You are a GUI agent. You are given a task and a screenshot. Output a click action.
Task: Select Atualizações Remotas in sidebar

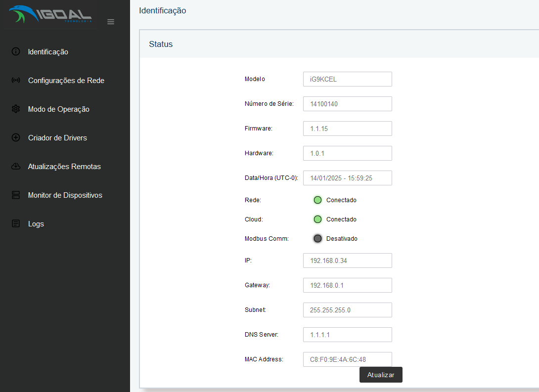[x=64, y=167]
